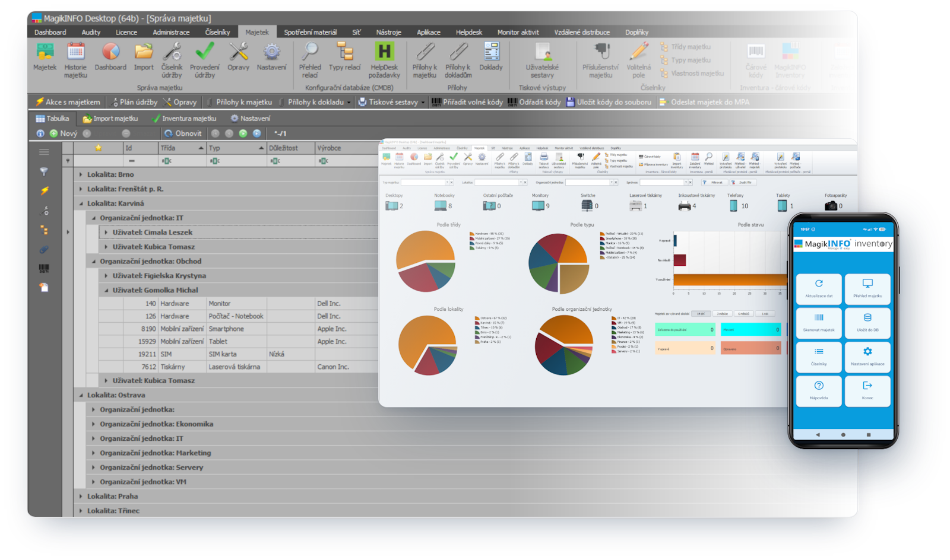
Task: Click the Zařazeno do používání green tile
Action: 685,330
